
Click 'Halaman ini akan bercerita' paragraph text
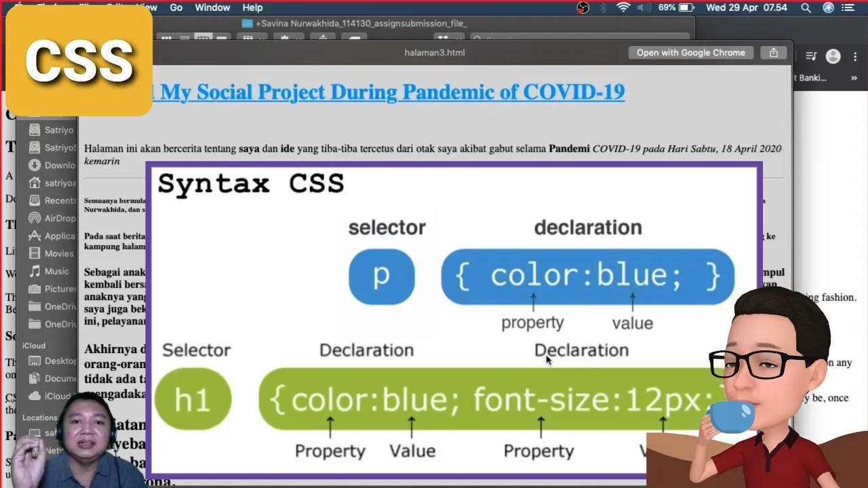click(x=433, y=155)
